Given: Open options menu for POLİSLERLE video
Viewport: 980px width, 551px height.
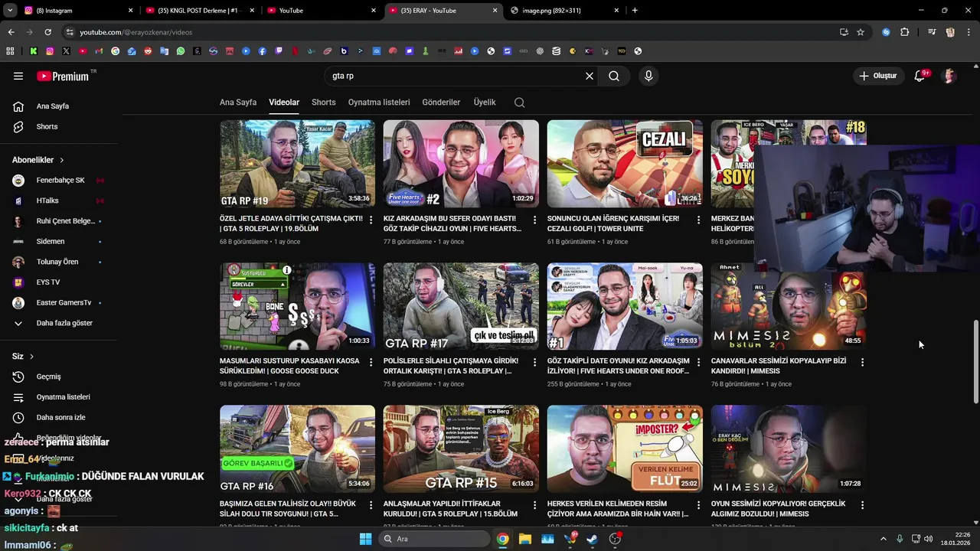Looking at the screenshot, I should click(x=535, y=362).
